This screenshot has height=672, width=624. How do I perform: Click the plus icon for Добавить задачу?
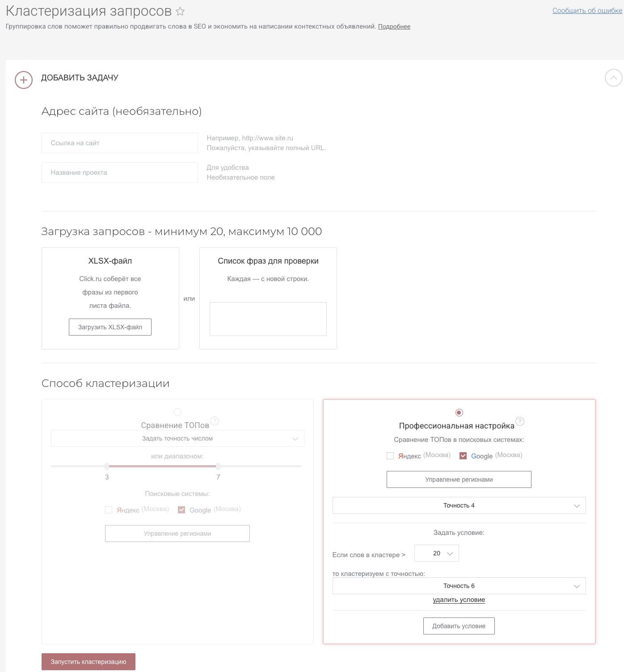24,80
